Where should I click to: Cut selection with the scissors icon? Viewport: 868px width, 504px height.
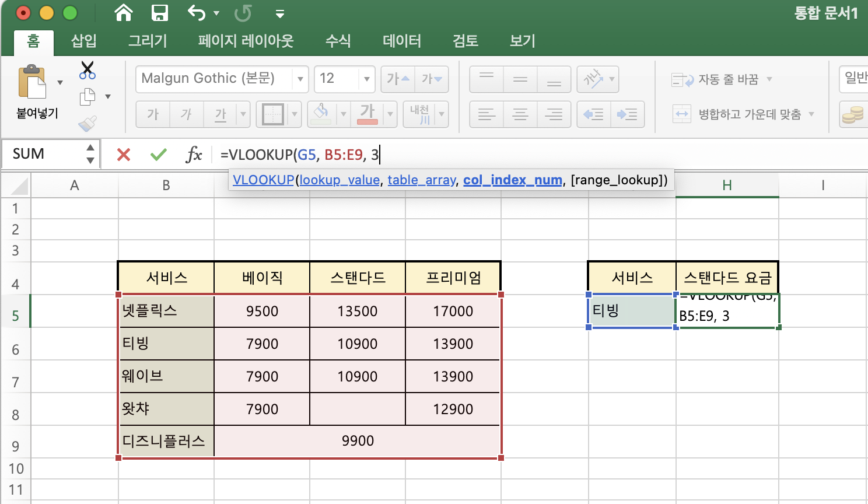87,71
